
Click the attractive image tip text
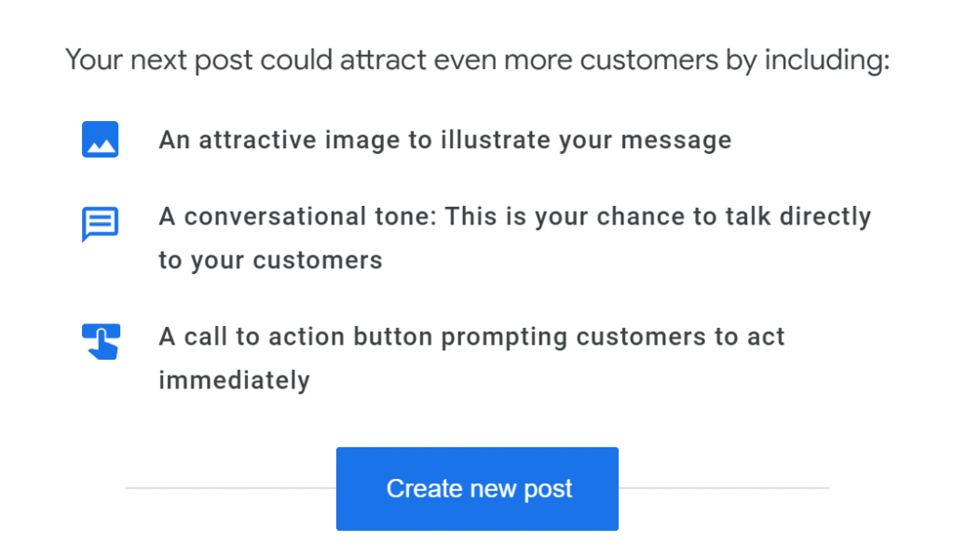444,139
